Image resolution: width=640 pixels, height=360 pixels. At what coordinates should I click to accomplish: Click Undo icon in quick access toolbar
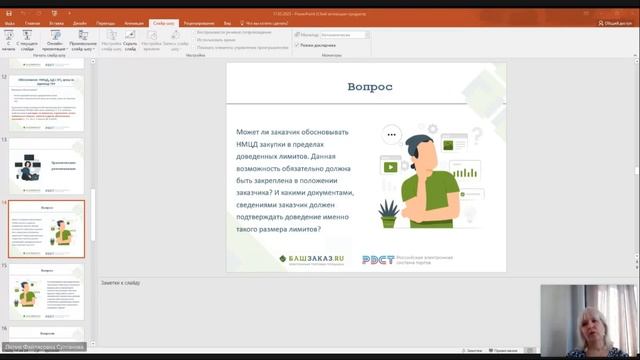point(23,13)
